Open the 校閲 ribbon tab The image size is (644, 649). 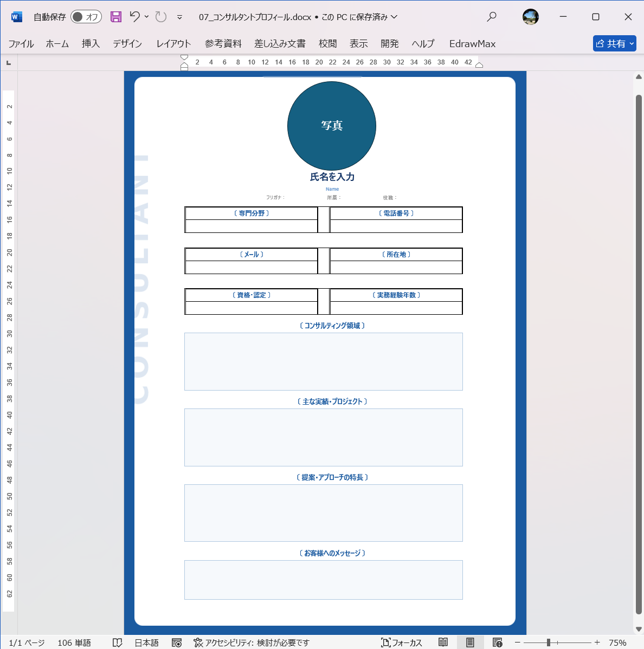coord(328,44)
